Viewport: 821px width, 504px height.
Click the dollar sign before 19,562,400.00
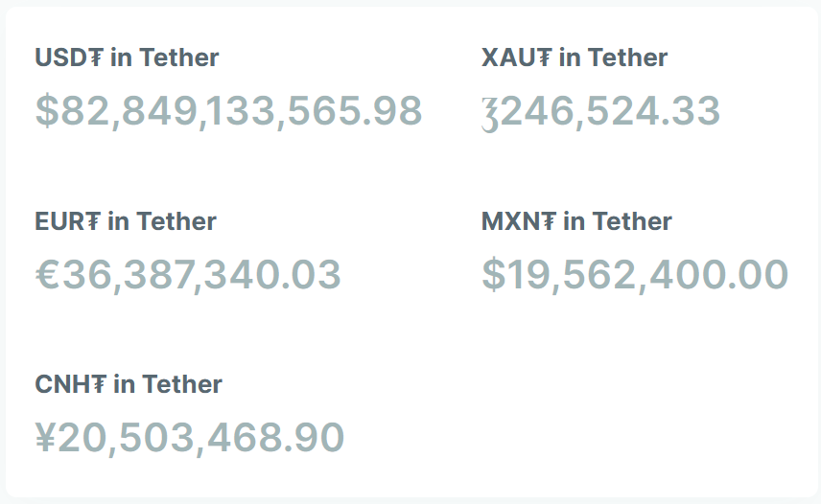coord(494,276)
